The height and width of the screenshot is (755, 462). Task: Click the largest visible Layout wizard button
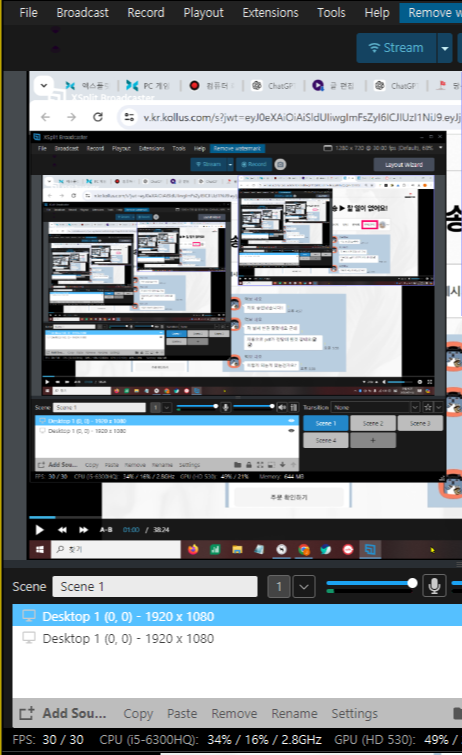point(404,165)
